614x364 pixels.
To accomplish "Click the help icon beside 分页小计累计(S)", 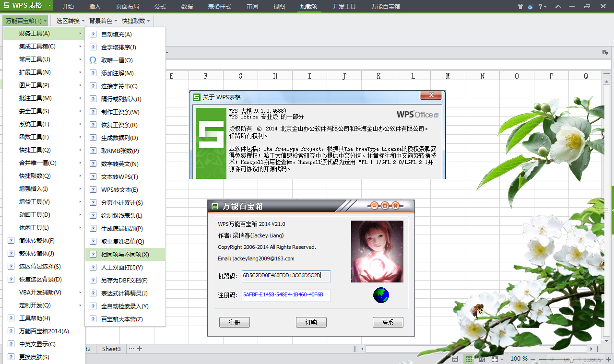I will (93, 202).
